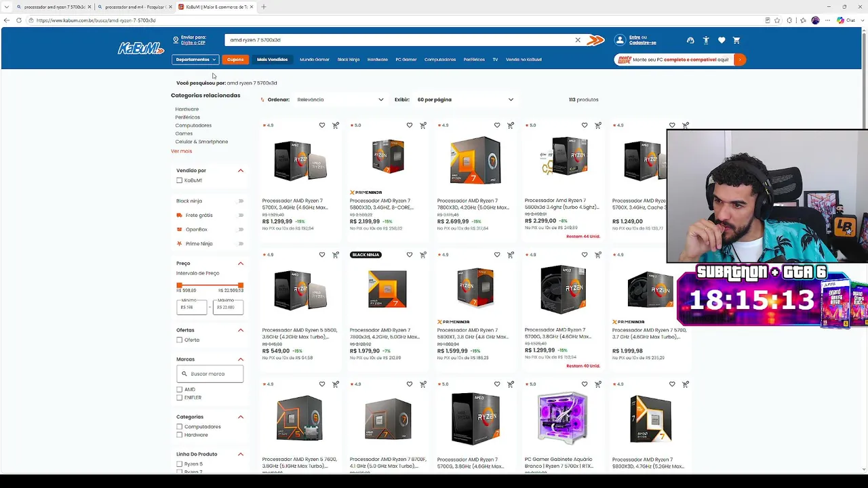Switch to the KaBuM! browser tab

[216, 7]
